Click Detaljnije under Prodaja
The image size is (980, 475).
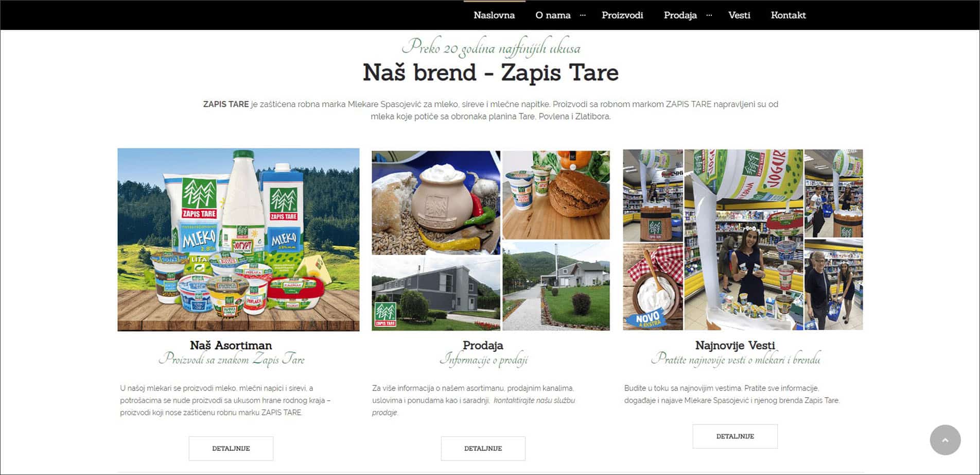(483, 448)
